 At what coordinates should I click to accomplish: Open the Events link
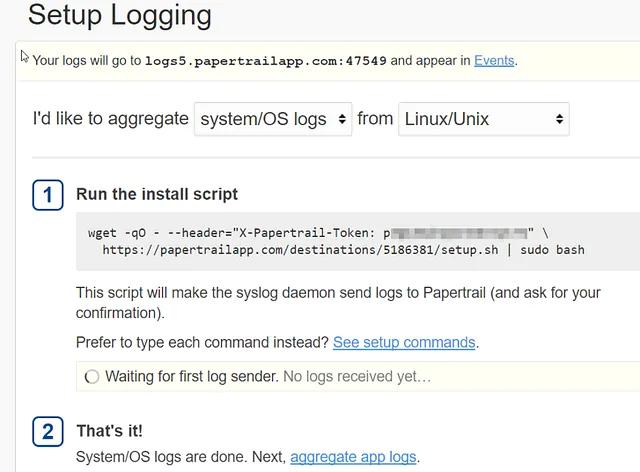click(493, 60)
